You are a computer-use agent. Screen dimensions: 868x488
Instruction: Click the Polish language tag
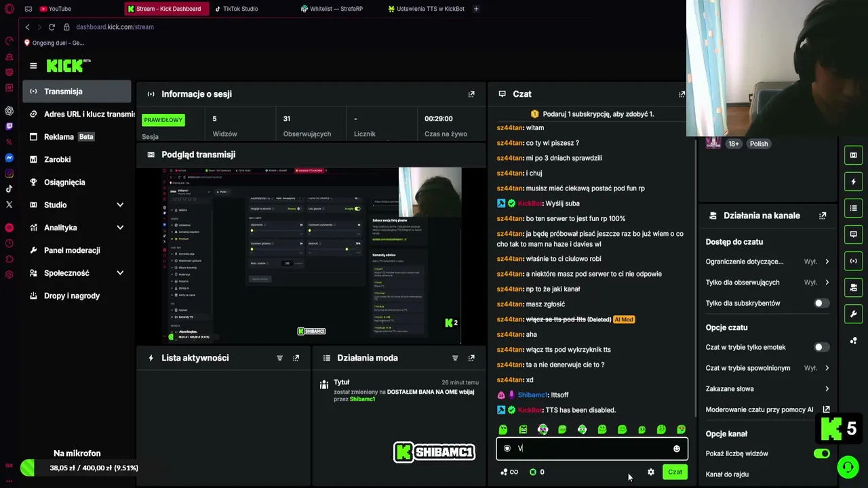pos(759,144)
